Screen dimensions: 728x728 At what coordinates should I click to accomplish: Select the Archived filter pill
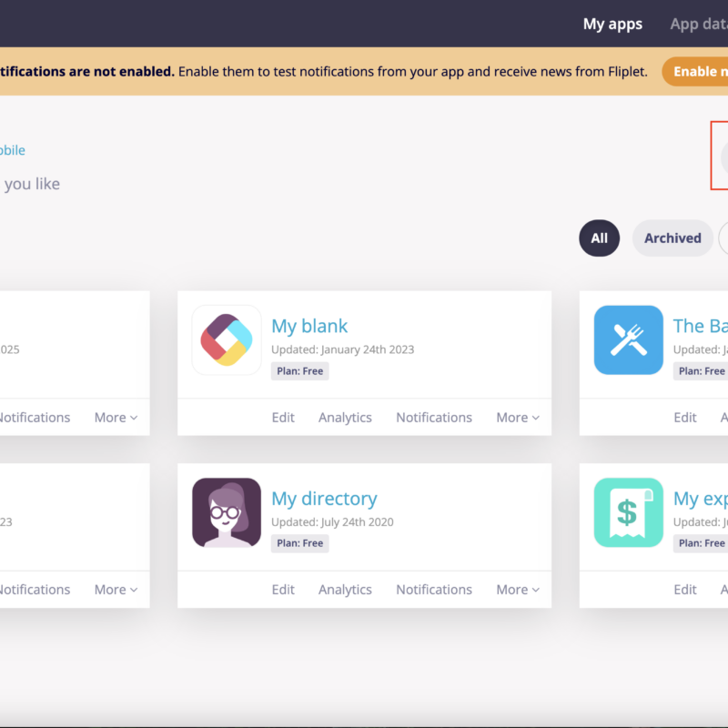tap(672, 238)
